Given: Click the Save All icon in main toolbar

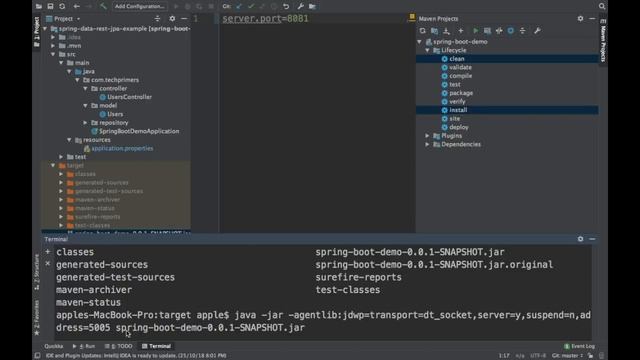Looking at the screenshot, I should [50, 6].
